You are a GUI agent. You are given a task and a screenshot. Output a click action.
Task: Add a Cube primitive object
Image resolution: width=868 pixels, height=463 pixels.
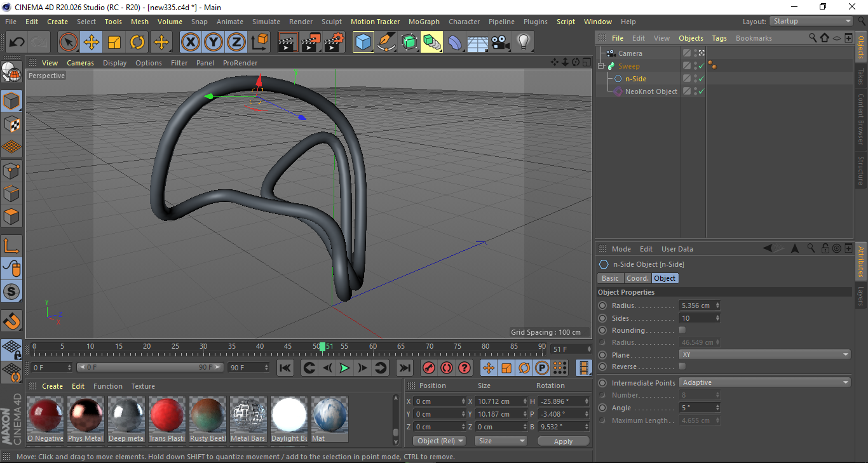[x=363, y=43]
